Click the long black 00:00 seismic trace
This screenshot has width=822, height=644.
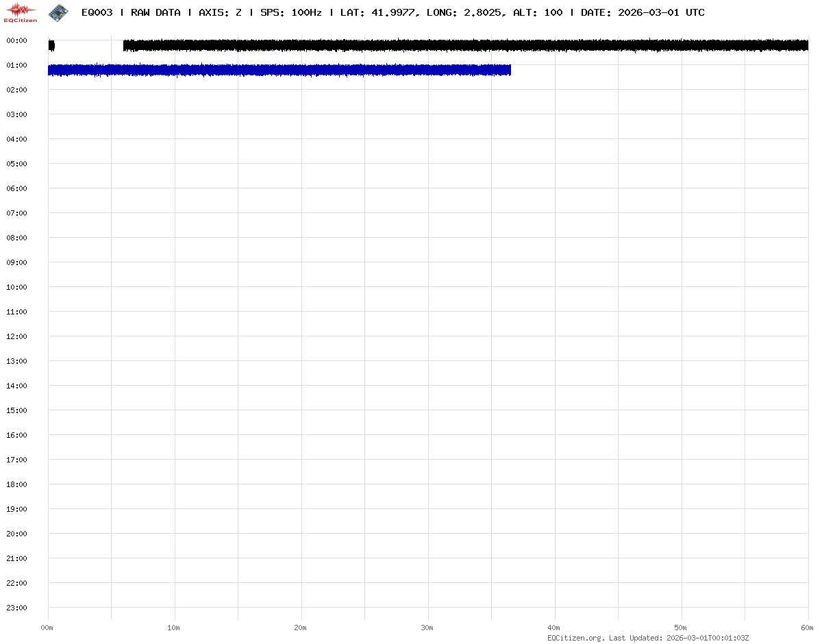click(x=466, y=45)
